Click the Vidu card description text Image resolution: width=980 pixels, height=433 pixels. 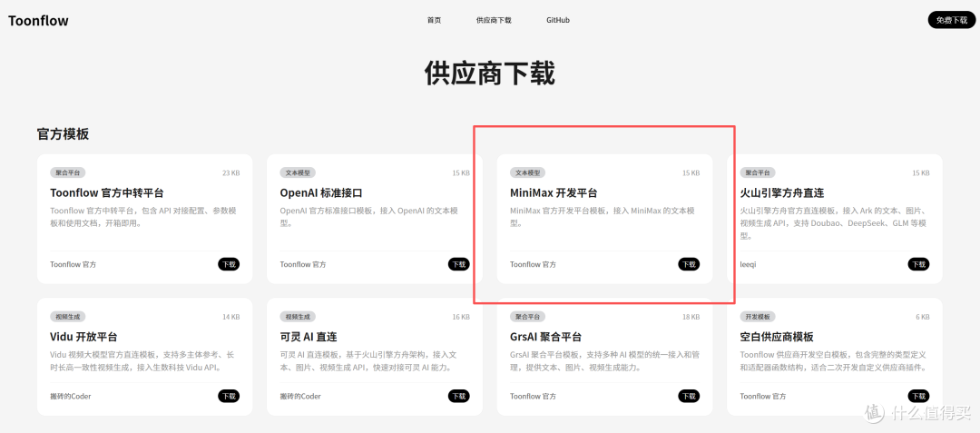pyautogui.click(x=142, y=361)
